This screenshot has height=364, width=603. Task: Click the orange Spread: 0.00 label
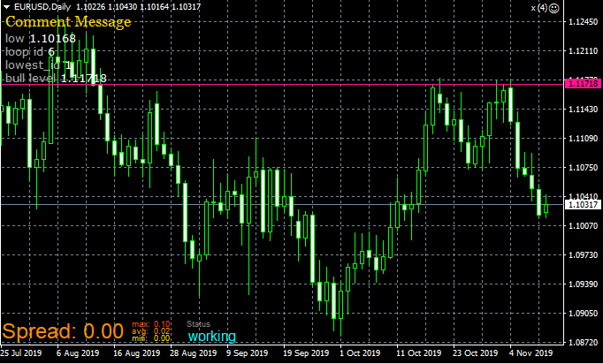[x=63, y=331]
